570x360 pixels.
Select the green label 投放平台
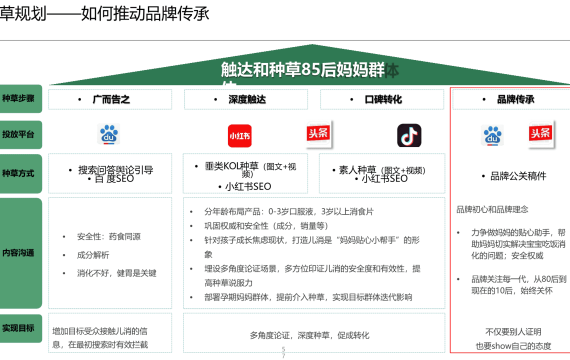pyautogui.click(x=20, y=135)
